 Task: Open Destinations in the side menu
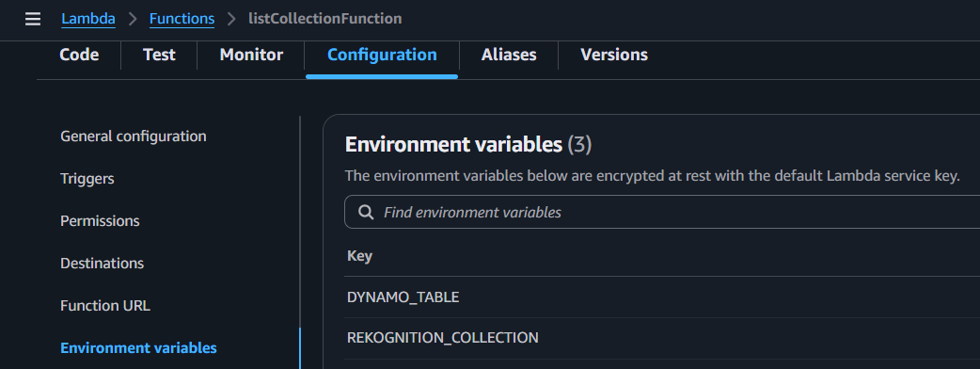tap(102, 264)
